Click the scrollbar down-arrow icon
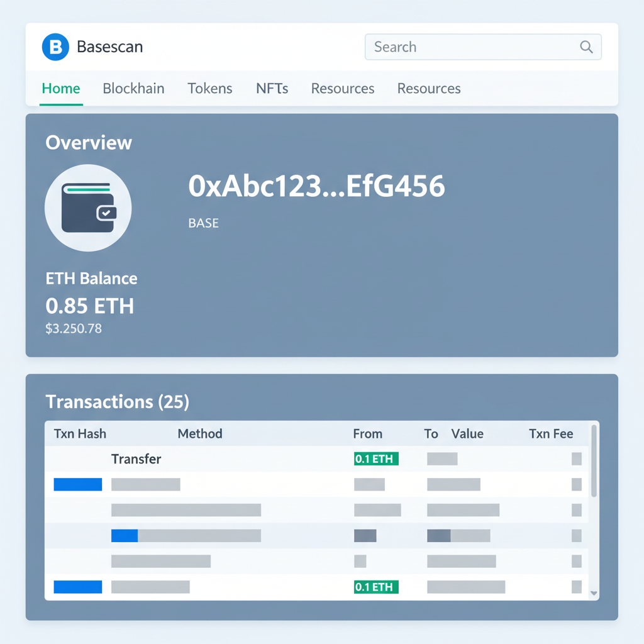This screenshot has width=644, height=644. coord(592,593)
